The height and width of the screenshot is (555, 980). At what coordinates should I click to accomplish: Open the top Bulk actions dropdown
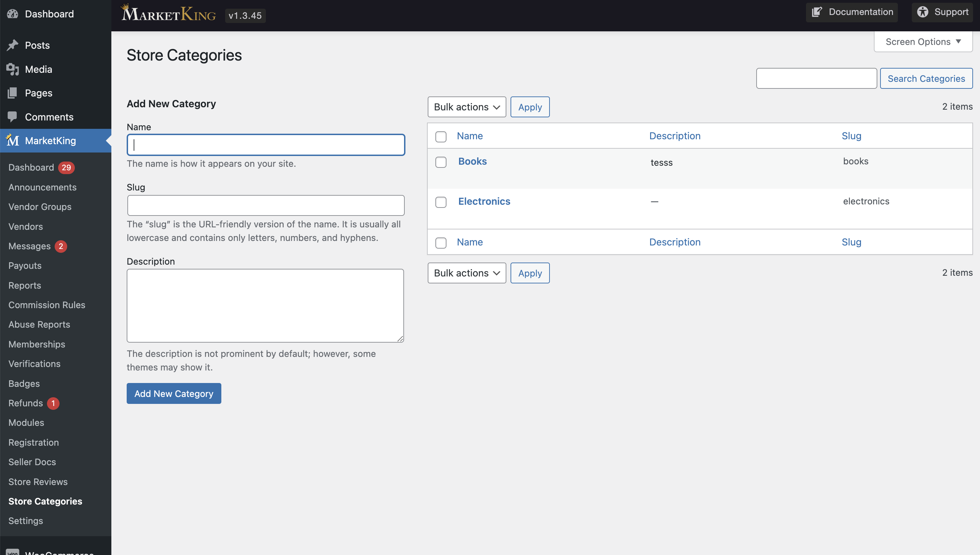[467, 107]
